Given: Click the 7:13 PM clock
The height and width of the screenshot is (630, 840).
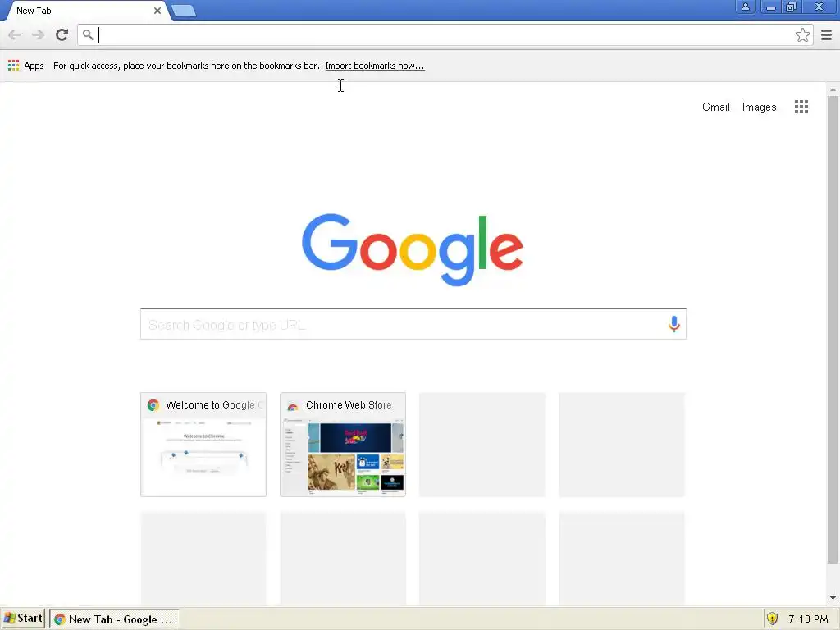Looking at the screenshot, I should tap(808, 619).
